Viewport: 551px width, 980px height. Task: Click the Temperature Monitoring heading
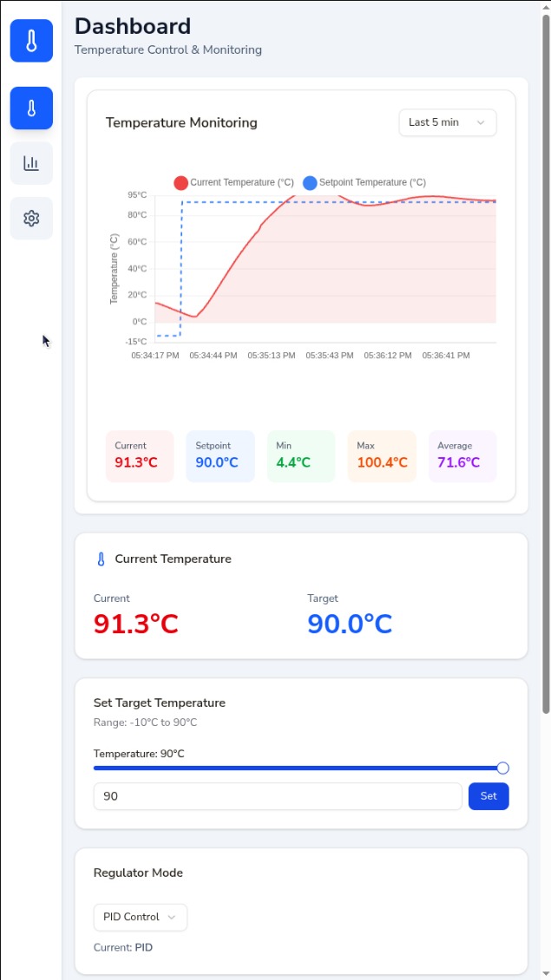coord(181,122)
